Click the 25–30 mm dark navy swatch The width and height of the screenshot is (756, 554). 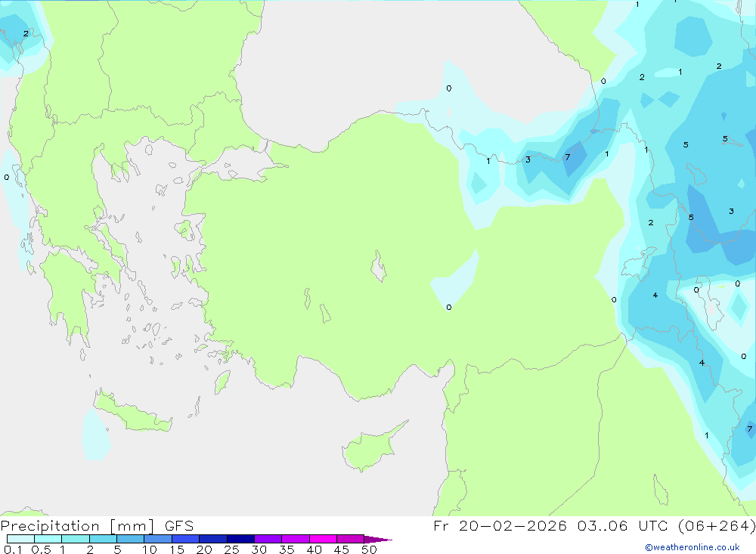point(240,539)
